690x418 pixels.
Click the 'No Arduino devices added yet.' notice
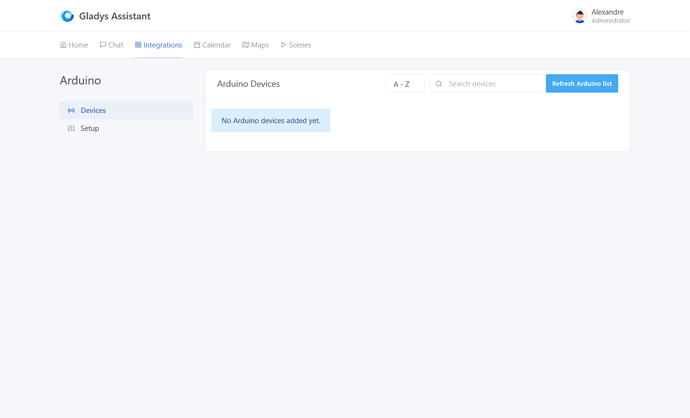pos(271,121)
